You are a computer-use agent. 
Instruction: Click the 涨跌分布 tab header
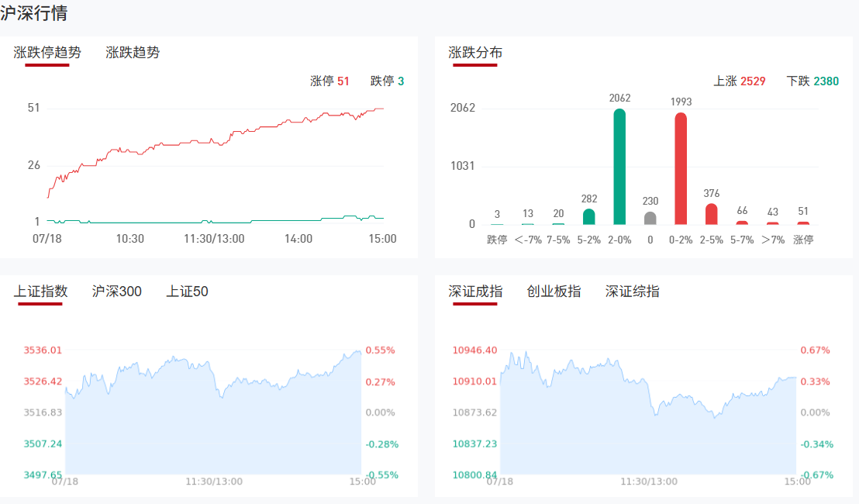(x=475, y=53)
